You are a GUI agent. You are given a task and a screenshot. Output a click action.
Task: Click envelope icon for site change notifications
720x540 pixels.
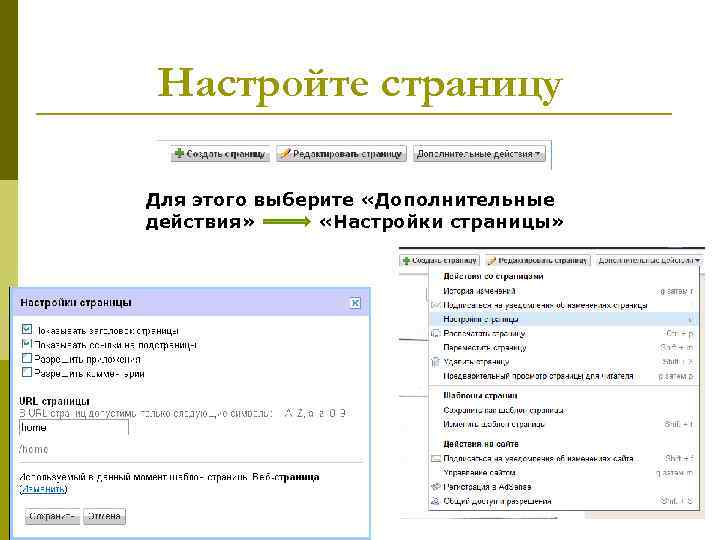(x=435, y=458)
